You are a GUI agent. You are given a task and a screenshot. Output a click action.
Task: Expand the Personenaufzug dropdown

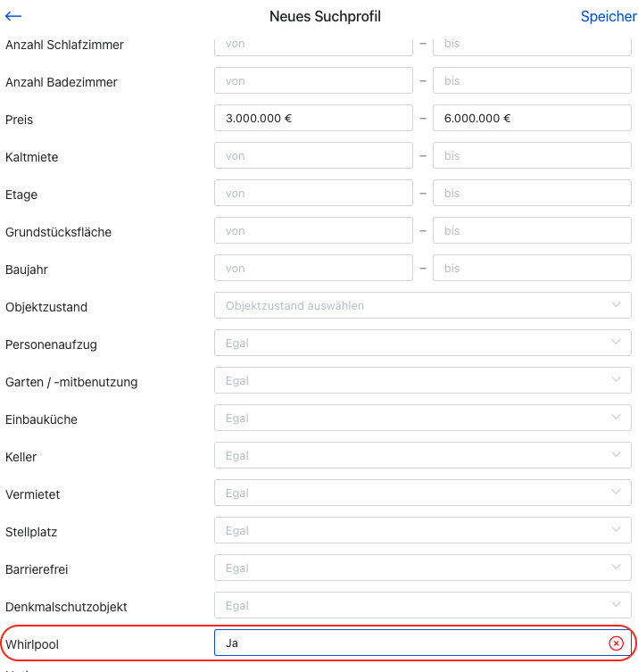tap(422, 343)
